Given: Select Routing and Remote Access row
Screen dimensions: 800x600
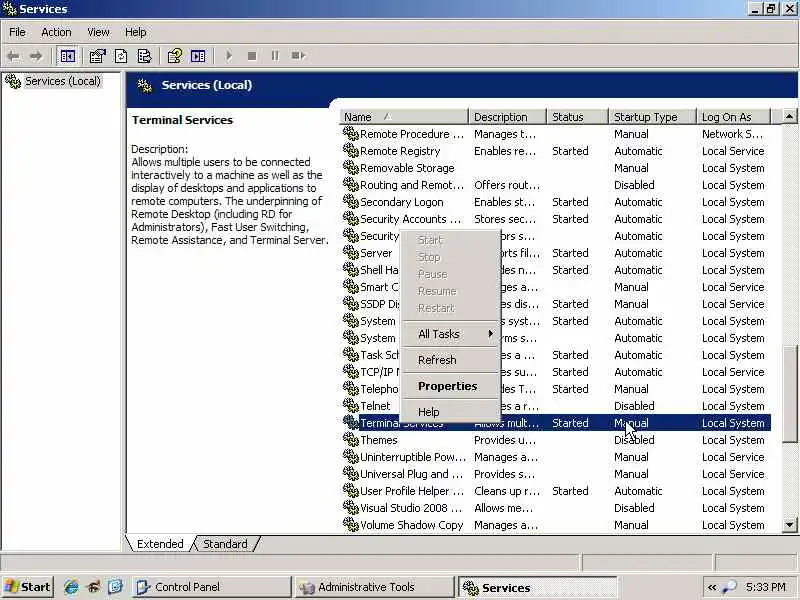Looking at the screenshot, I should tap(556, 185).
